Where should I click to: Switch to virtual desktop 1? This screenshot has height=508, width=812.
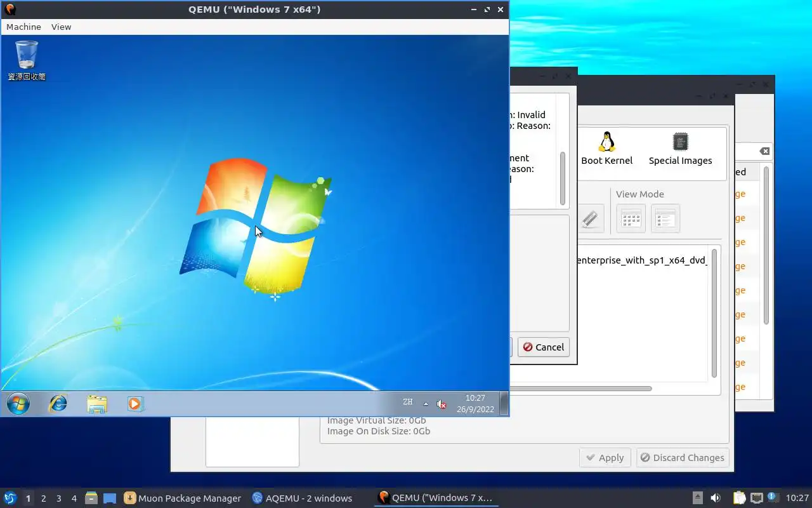coord(28,498)
